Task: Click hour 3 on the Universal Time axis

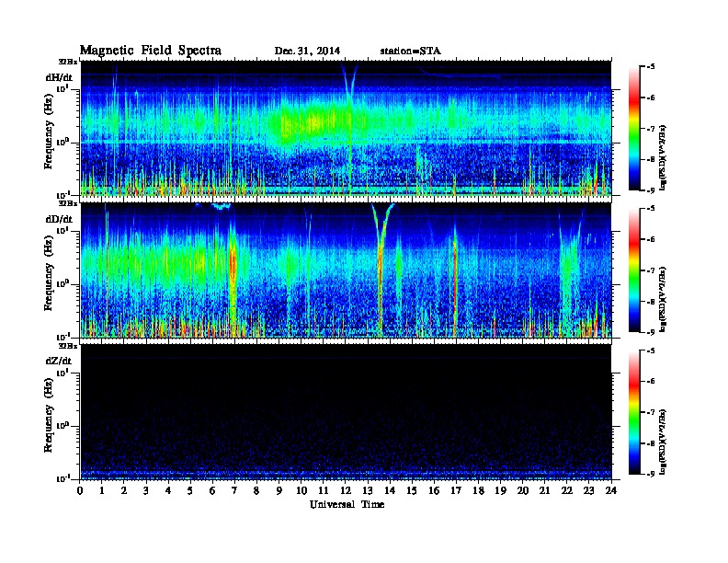Action: coord(146,490)
